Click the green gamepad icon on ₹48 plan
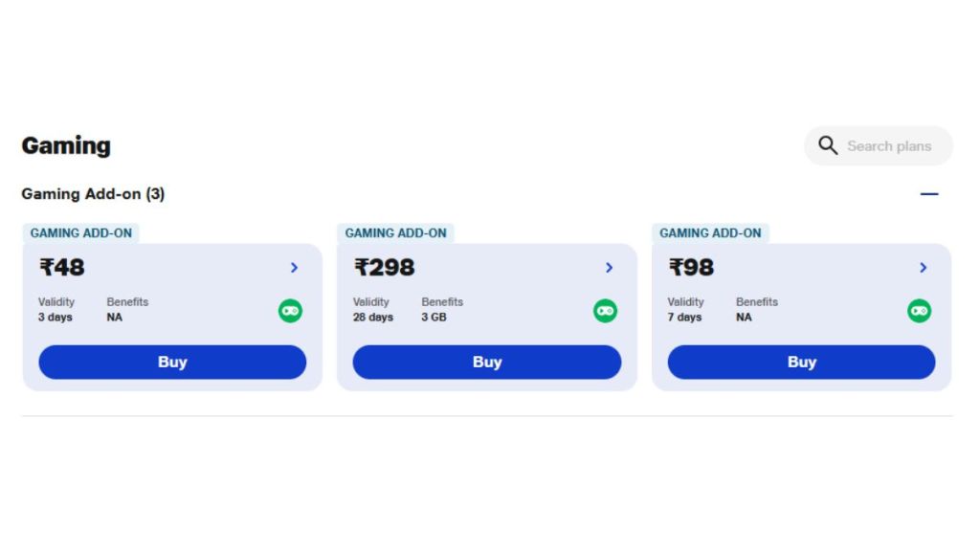The height and width of the screenshot is (551, 980). 290,311
